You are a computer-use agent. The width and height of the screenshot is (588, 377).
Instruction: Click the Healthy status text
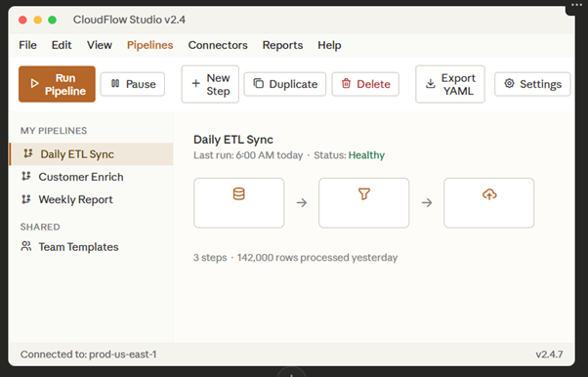[366, 155]
